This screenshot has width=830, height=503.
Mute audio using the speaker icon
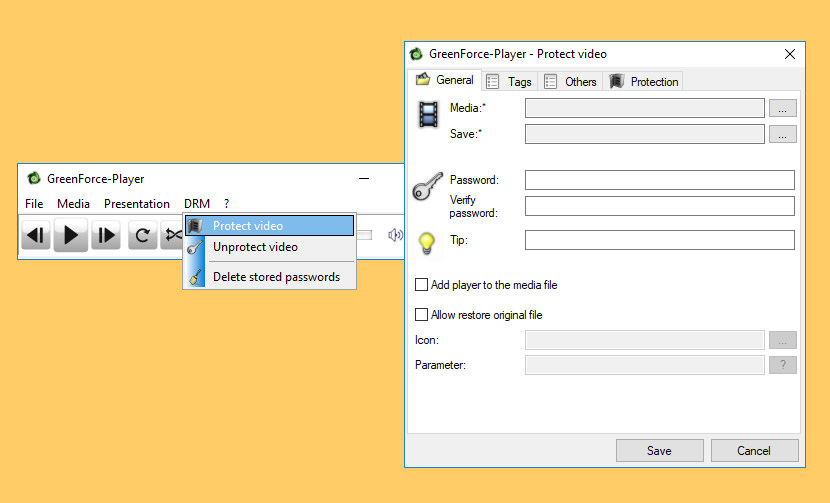[395, 235]
